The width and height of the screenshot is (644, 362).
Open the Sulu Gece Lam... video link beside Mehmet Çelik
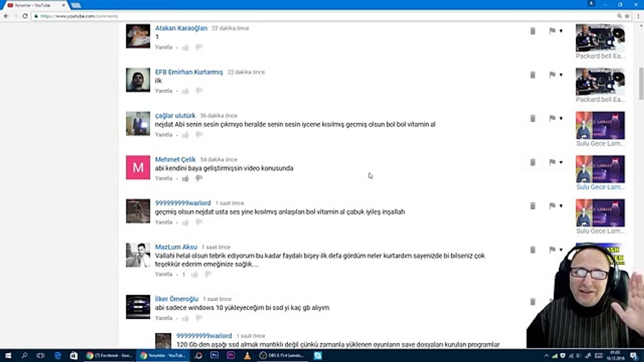600,187
